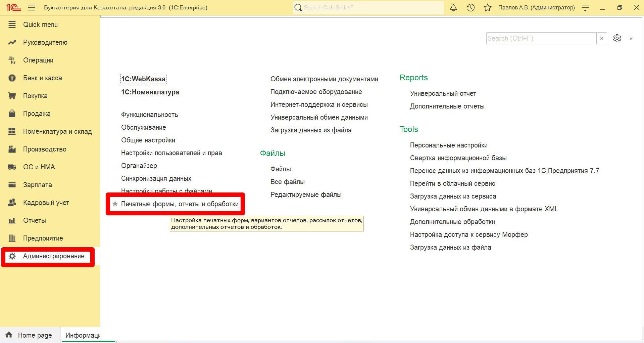Click the Search (Ctrl+F) input field
The image size is (644, 343).
pyautogui.click(x=541, y=38)
